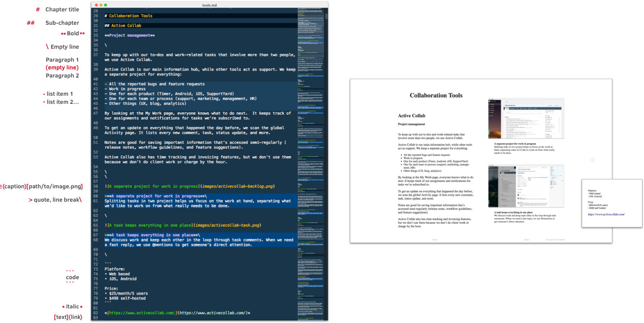Viewport: 644px width, 323px height.
Task: Click the tools.md title in window title bar
Action: [x=209, y=5]
